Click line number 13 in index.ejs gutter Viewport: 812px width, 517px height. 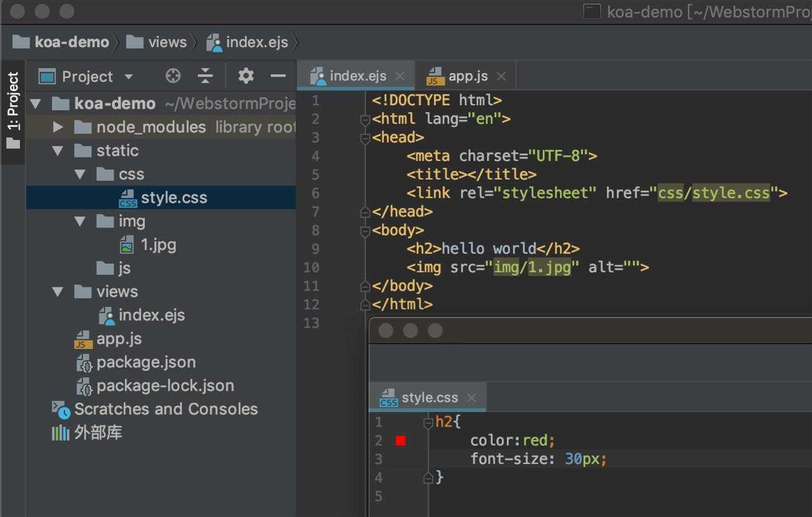[311, 323]
